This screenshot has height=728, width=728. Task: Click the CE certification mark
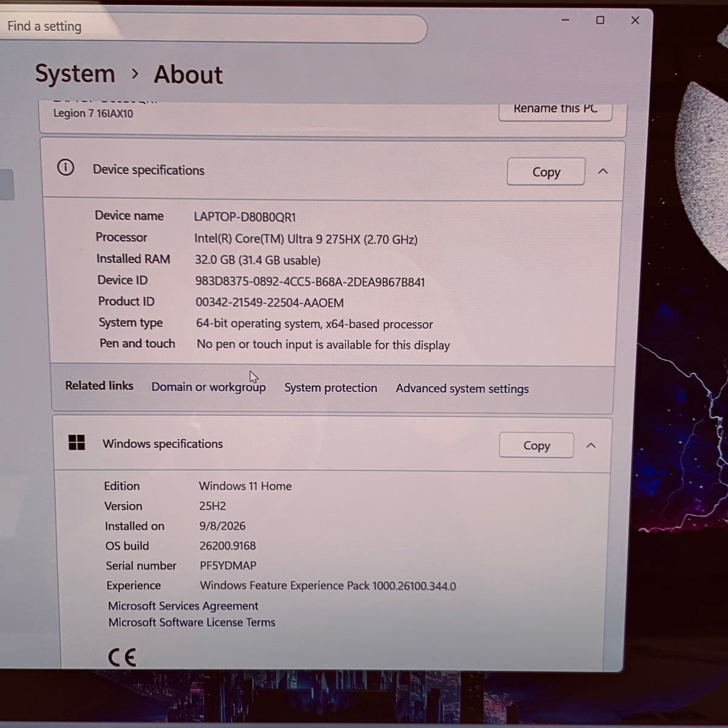point(122,657)
